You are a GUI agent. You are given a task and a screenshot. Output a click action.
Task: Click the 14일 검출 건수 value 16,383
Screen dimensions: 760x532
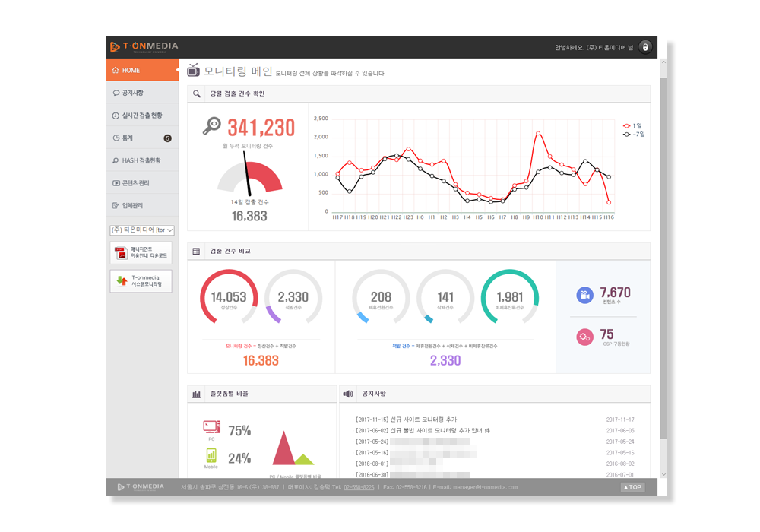(x=249, y=216)
